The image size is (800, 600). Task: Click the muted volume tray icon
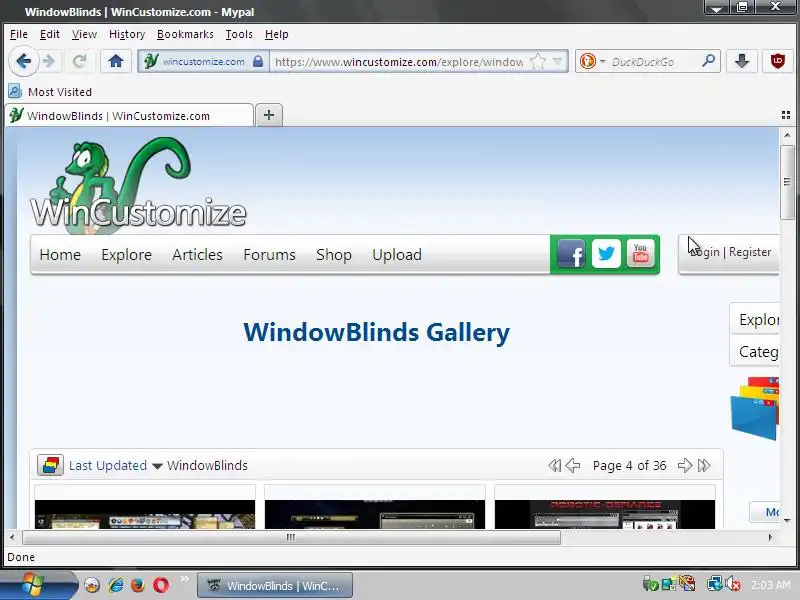pos(734,584)
